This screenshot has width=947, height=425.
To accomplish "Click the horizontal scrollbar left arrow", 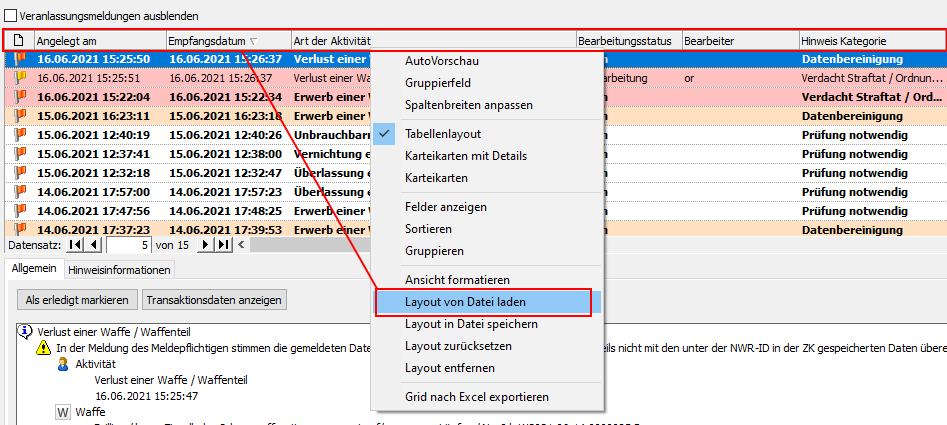I will click(x=241, y=245).
